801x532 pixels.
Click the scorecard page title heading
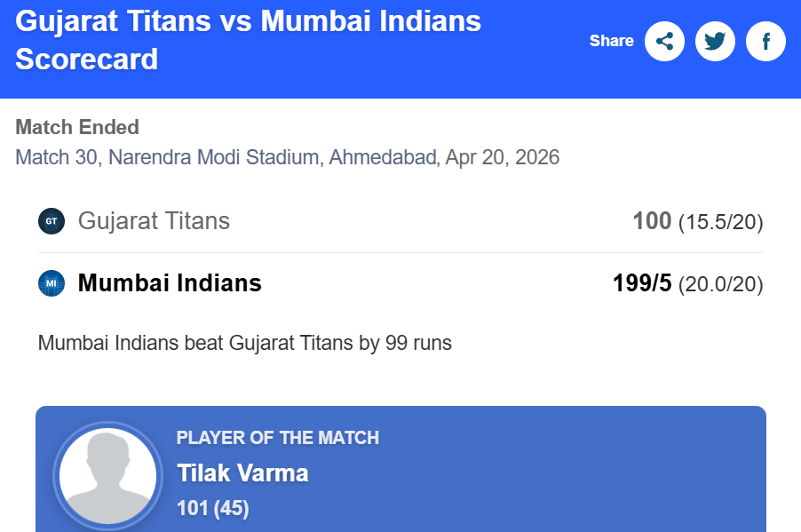click(249, 40)
